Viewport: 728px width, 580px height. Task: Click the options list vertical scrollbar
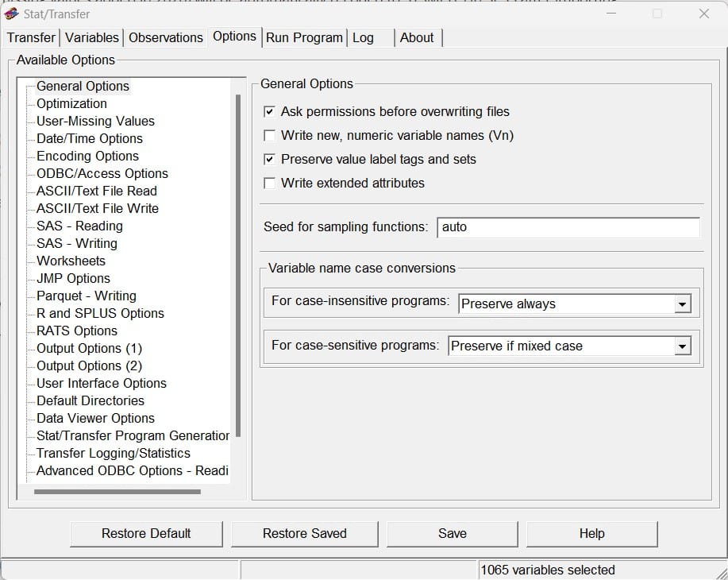pyautogui.click(x=238, y=265)
